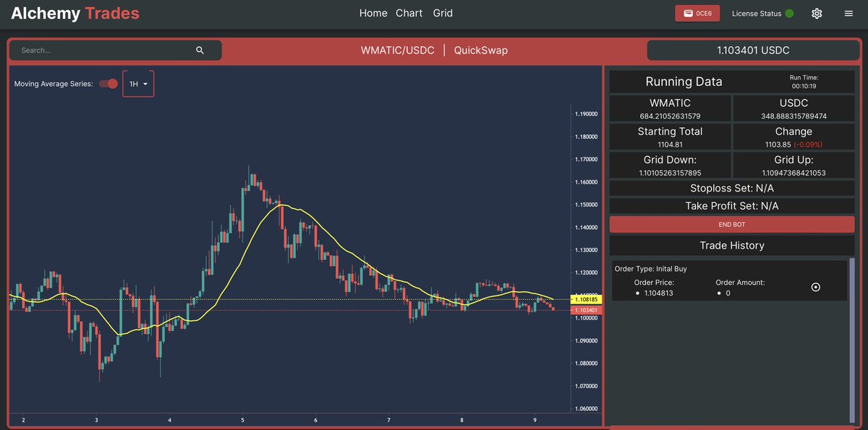Click the Change value 1103.85
The image size is (868, 430).
(x=778, y=145)
